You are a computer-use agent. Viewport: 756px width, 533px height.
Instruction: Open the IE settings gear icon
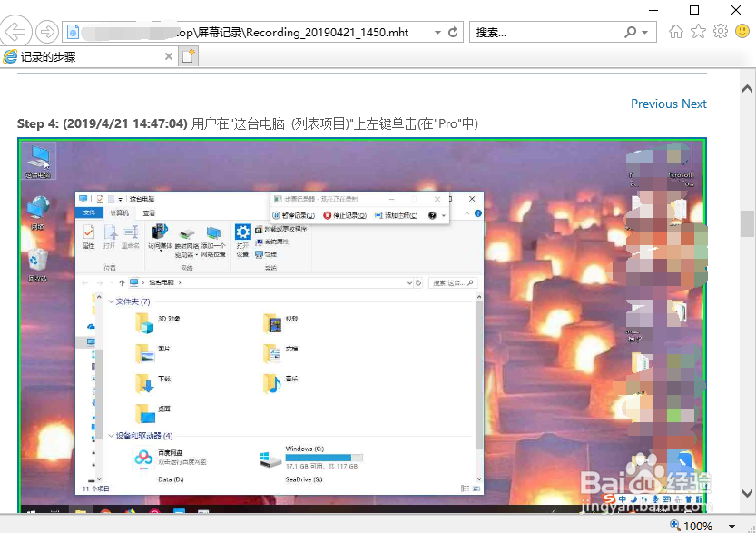[720, 30]
